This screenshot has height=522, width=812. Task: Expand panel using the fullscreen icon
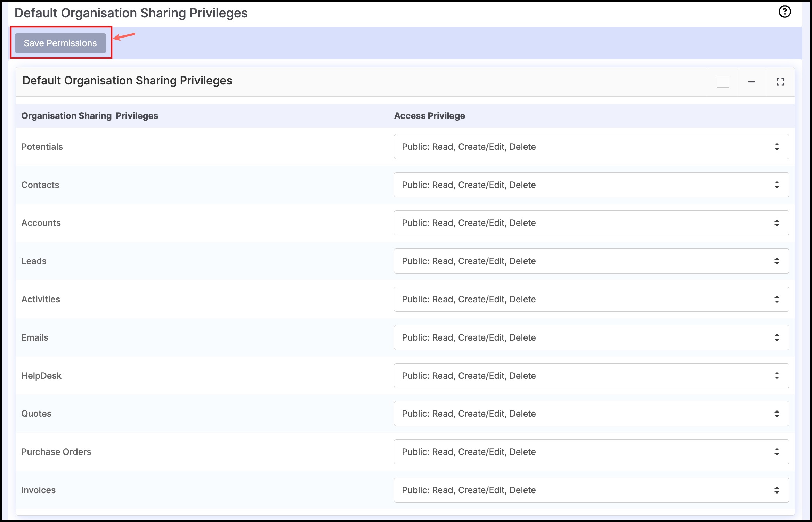(x=780, y=82)
